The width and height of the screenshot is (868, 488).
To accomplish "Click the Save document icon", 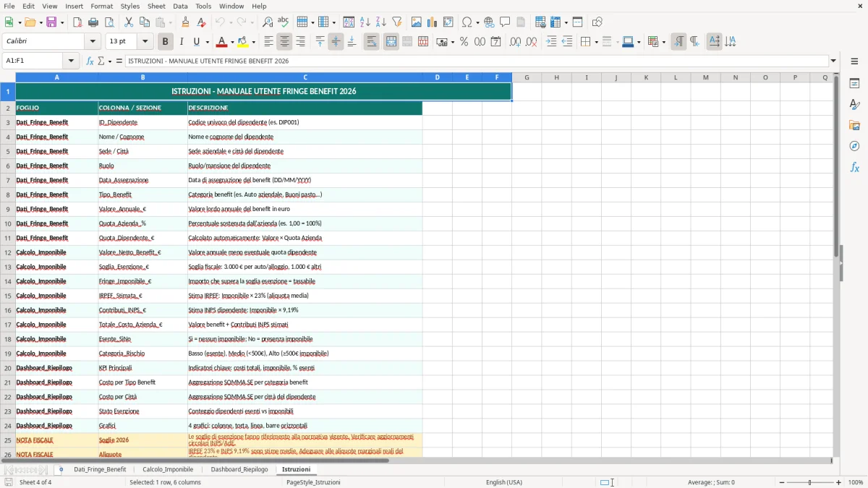I will 51,22.
